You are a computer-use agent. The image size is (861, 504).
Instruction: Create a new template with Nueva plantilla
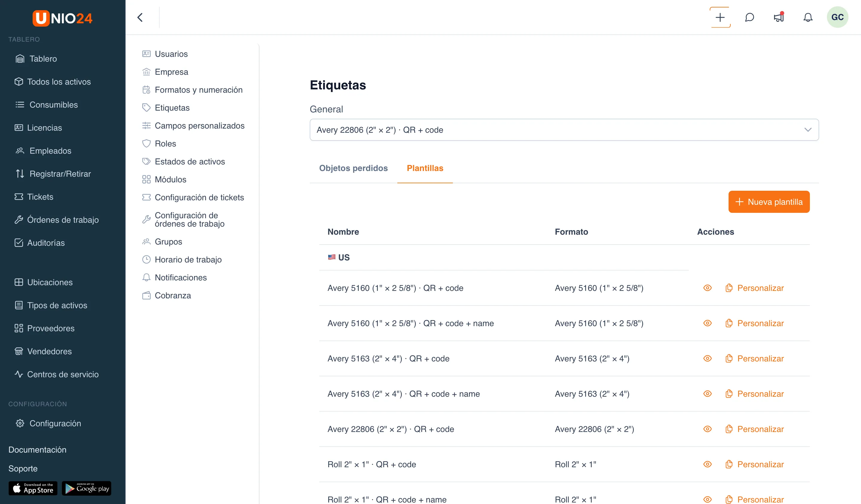pyautogui.click(x=769, y=202)
